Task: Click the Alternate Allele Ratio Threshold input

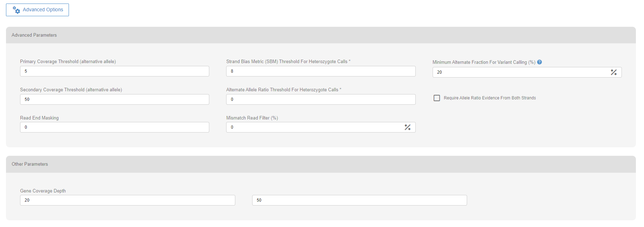Action: (x=320, y=99)
